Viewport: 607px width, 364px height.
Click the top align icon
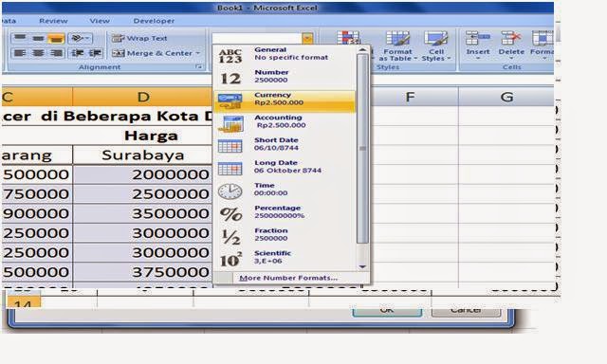[20, 38]
